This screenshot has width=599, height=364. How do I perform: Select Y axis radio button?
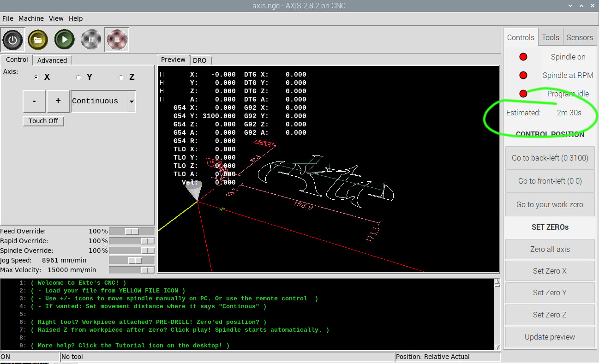coord(78,78)
